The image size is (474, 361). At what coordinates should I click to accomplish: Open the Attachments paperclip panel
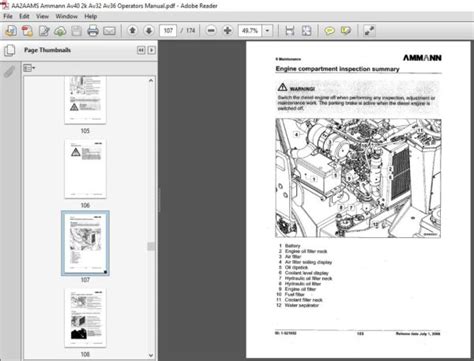tap(9, 71)
